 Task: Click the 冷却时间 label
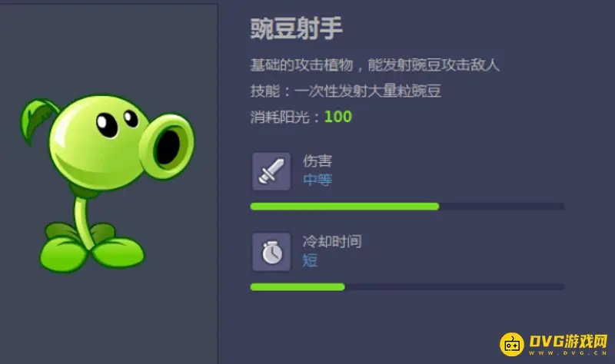pos(332,241)
